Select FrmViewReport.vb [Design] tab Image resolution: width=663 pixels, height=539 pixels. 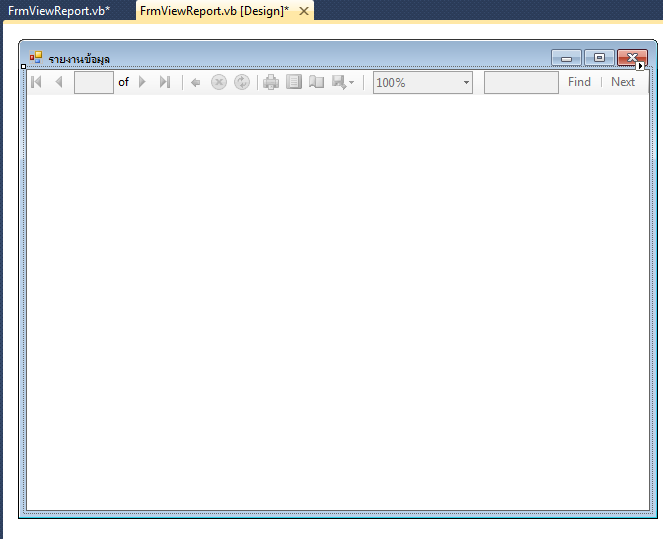pos(214,11)
